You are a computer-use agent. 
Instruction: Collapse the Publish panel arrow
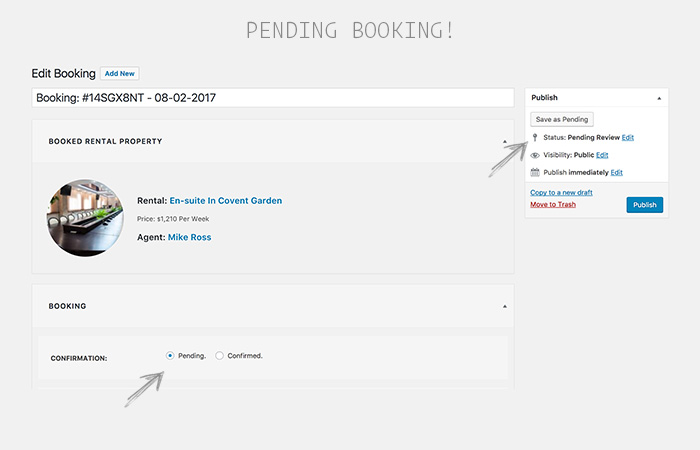(x=659, y=98)
